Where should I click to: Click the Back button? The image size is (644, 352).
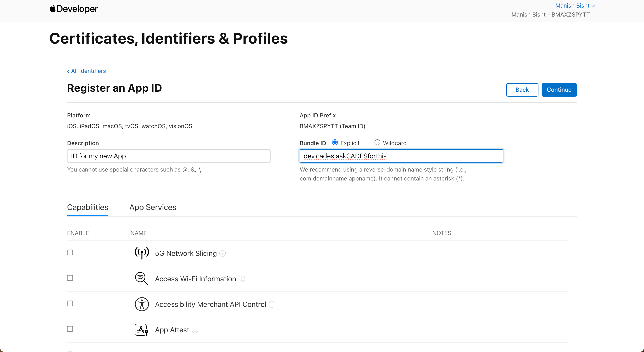522,90
